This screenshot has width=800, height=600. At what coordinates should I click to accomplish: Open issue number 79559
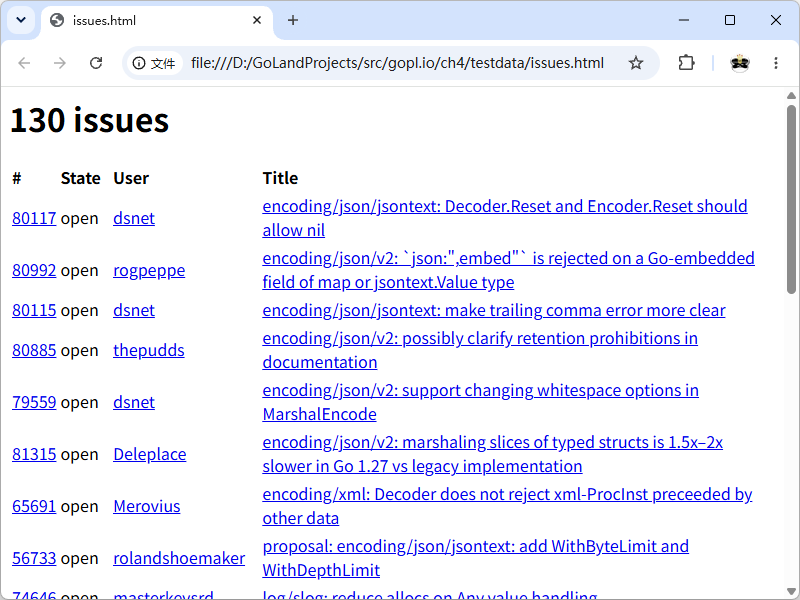34,403
